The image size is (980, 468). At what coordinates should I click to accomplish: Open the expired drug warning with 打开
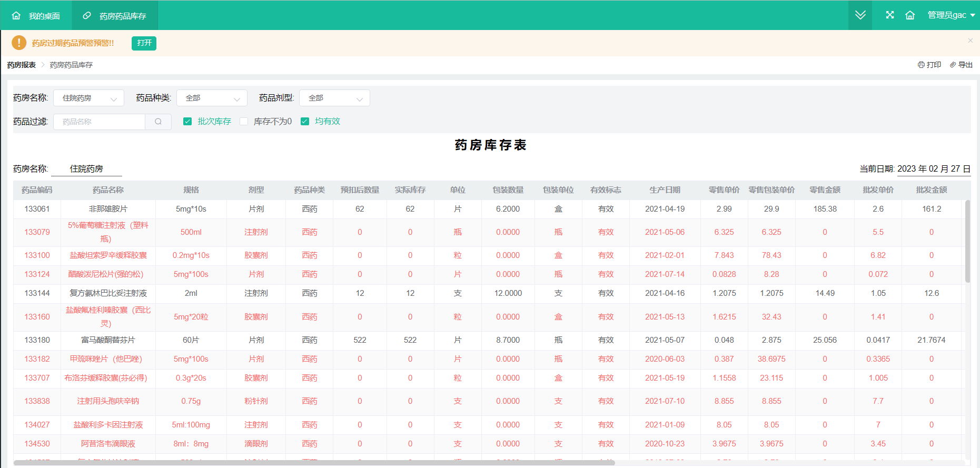(144, 43)
